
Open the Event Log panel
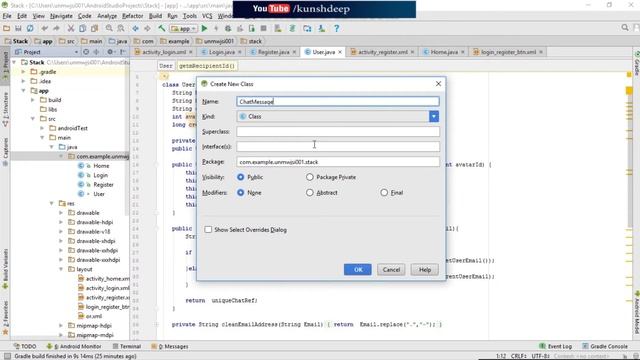tap(556, 346)
